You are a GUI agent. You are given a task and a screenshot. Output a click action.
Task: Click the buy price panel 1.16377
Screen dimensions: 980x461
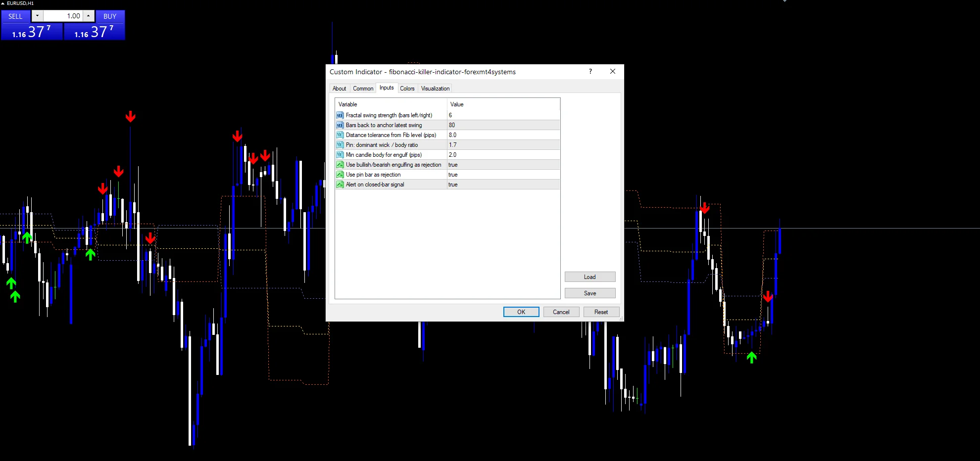pyautogui.click(x=94, y=32)
